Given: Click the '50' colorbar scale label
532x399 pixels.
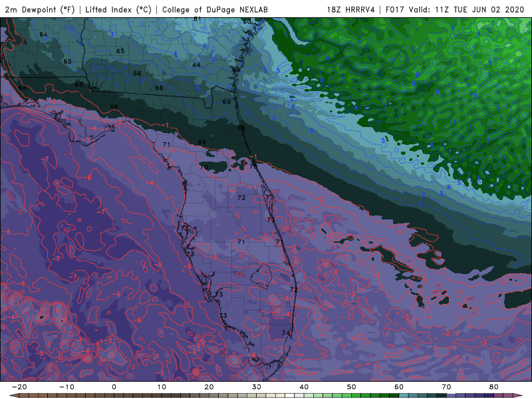Looking at the screenshot, I should pyautogui.click(x=352, y=387).
